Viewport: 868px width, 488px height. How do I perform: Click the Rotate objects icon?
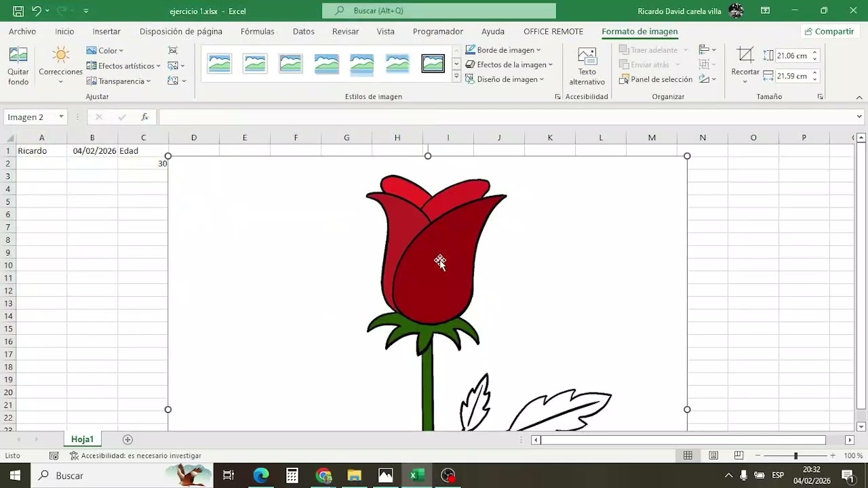point(707,79)
